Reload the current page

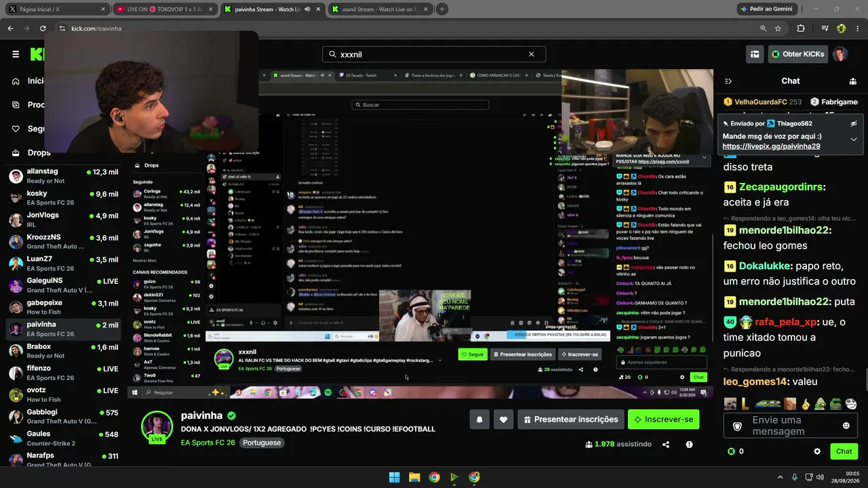tap(43, 28)
